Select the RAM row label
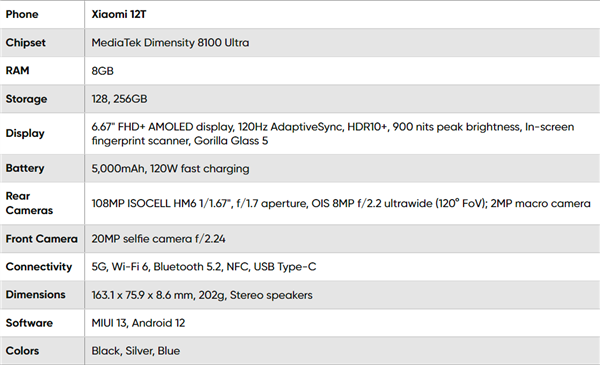This screenshot has height=365, width=600. 17,71
